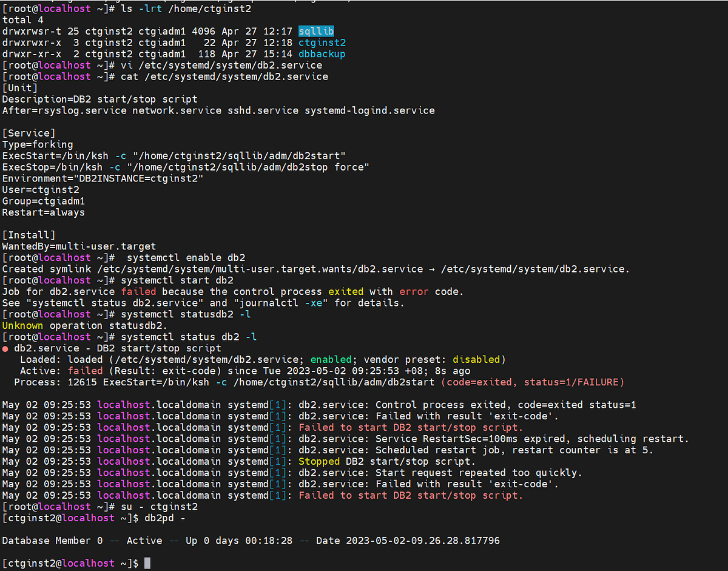Click the dbbackup directory entry
This screenshot has height=571, width=728.
[x=321, y=53]
